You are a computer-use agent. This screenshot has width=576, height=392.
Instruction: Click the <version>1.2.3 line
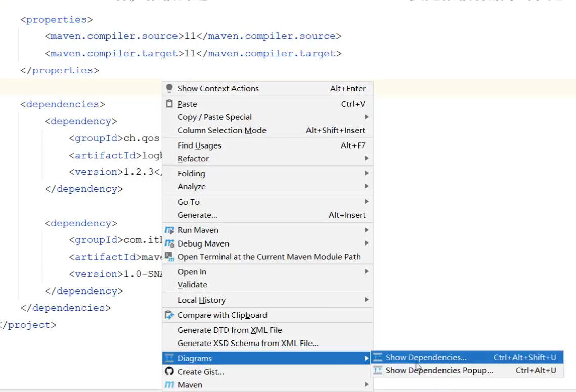[x=115, y=172]
